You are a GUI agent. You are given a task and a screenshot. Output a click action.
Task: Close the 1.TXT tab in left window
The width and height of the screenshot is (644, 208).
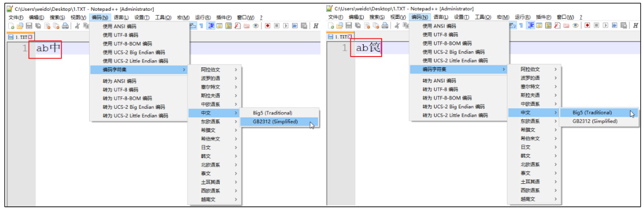click(30, 37)
